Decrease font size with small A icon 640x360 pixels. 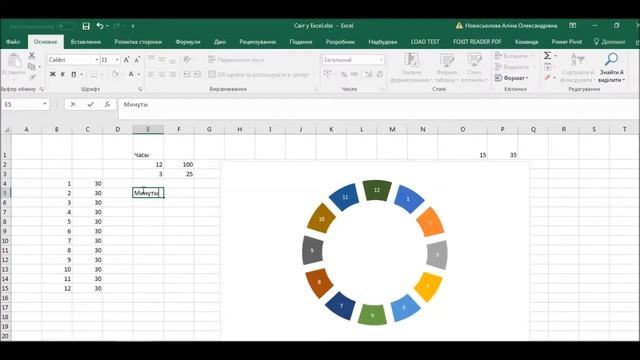(137, 60)
